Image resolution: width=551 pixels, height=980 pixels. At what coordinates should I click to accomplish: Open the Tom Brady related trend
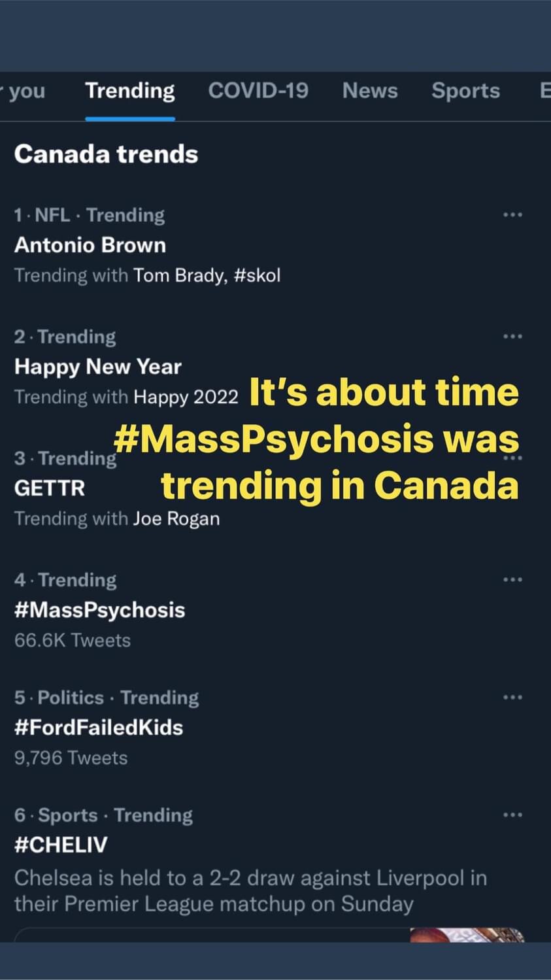pos(177,275)
